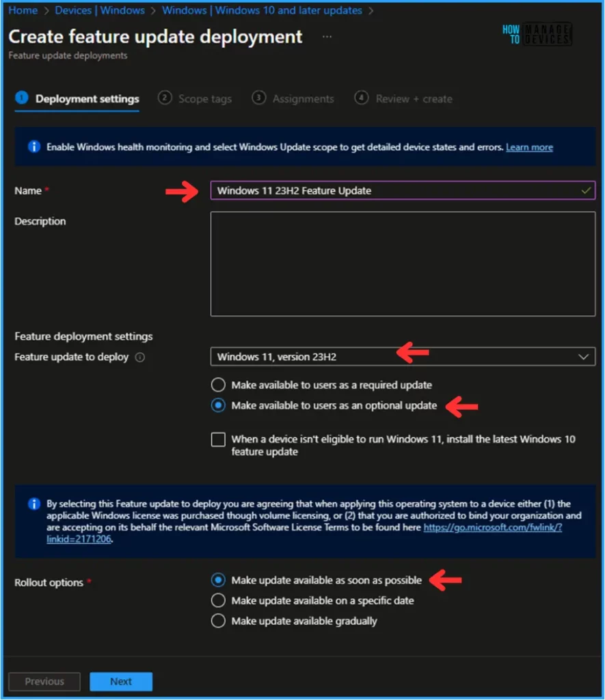Click the Next button

tap(121, 682)
